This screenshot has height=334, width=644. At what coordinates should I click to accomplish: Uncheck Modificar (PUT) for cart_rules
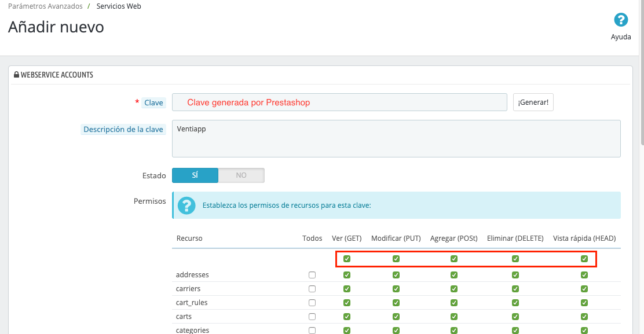click(x=396, y=303)
